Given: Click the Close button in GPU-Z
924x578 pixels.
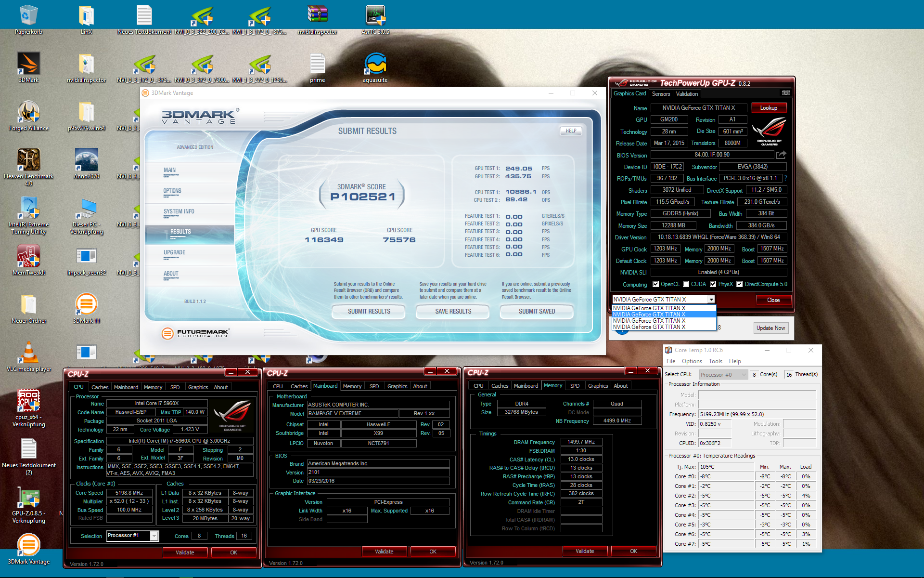Looking at the screenshot, I should (773, 300).
